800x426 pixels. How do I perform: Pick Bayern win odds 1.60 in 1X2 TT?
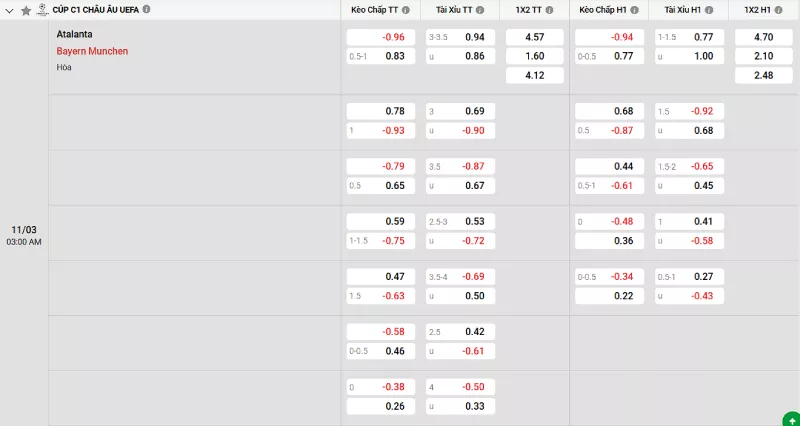534,56
